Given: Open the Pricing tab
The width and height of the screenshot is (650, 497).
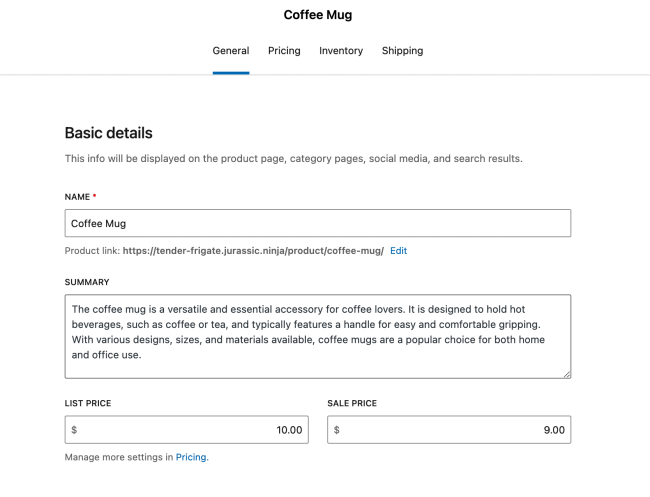Looking at the screenshot, I should [x=284, y=51].
